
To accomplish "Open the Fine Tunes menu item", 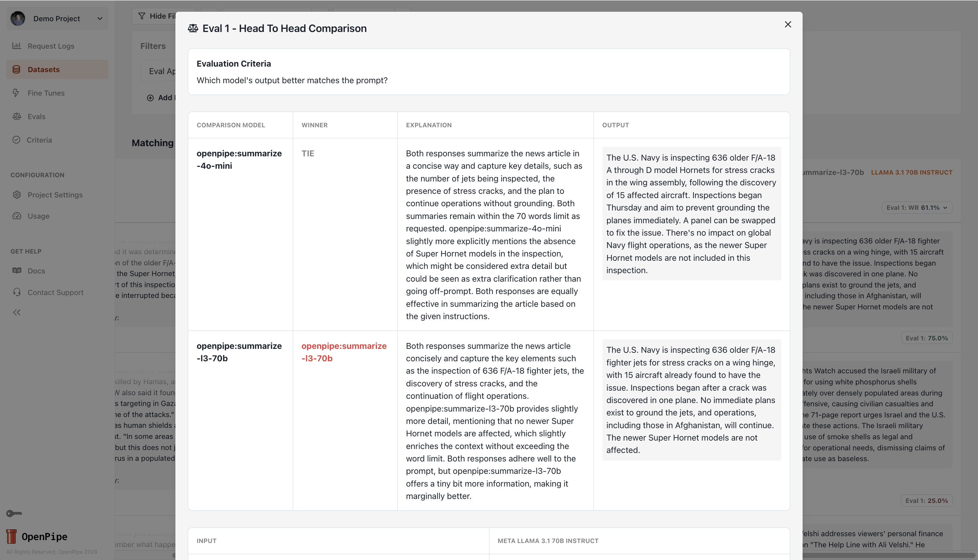I will 46,93.
